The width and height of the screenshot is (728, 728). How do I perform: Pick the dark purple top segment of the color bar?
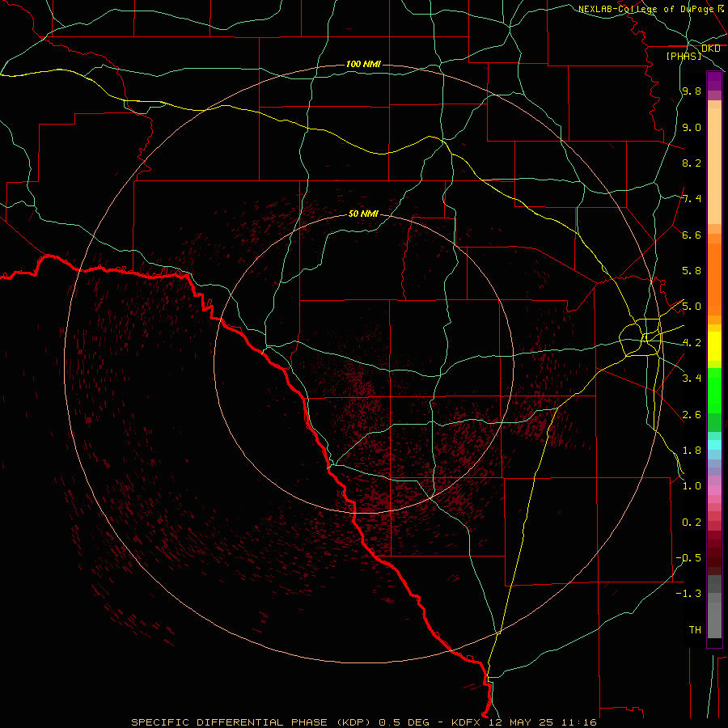[714, 81]
